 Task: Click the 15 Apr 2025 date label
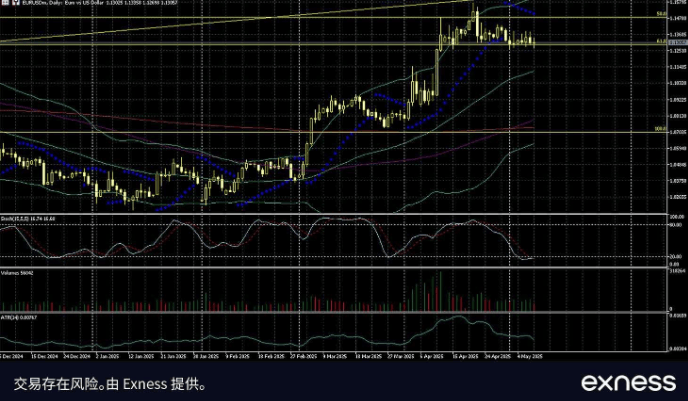[x=465, y=356]
